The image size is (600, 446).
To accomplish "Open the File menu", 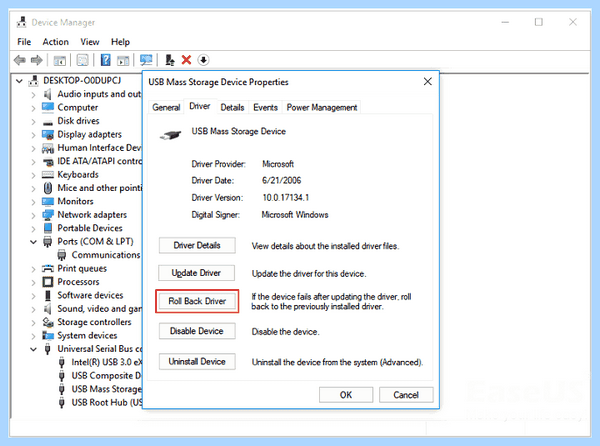I will coord(24,42).
